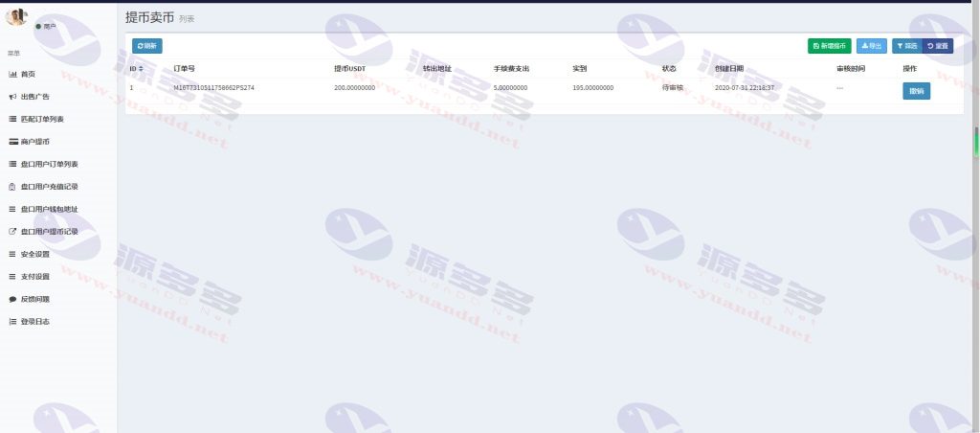The width and height of the screenshot is (980, 433).
Task: Open 支付设置 payment settings
Action: (30, 277)
